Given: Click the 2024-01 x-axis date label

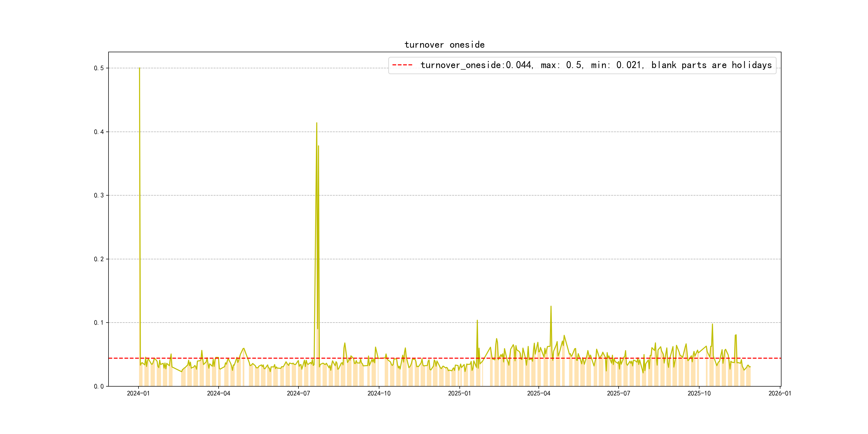Looking at the screenshot, I should (x=138, y=394).
